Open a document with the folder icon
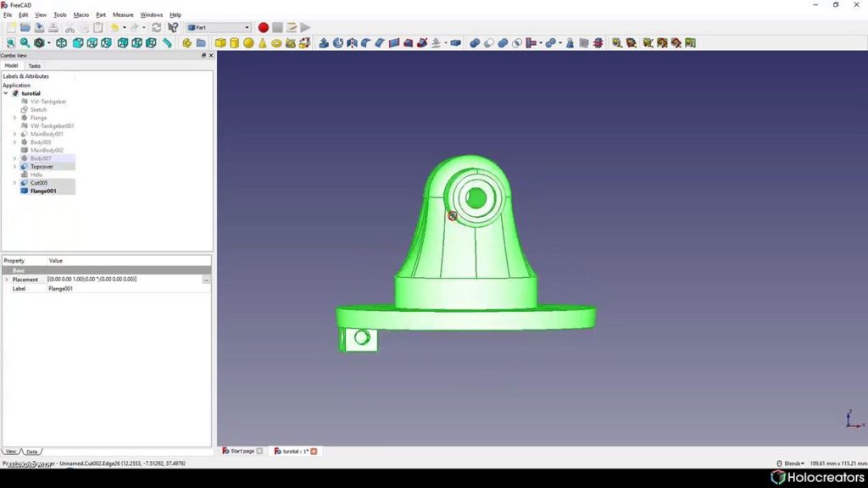 (25, 28)
